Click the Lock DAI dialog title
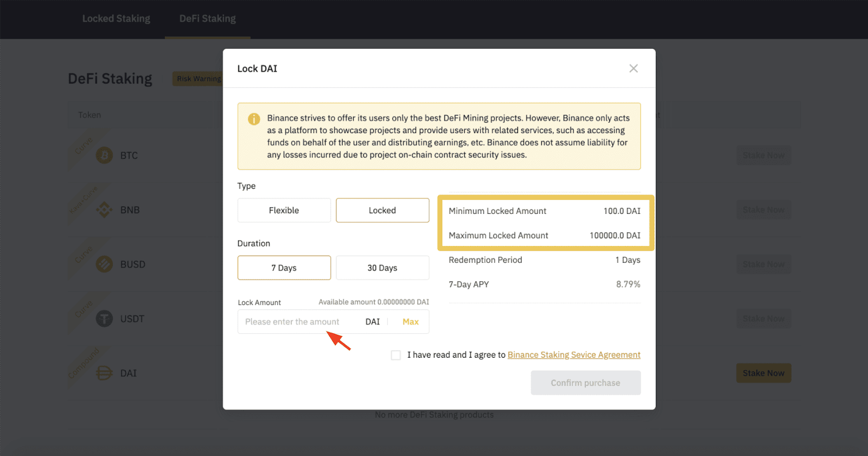868x456 pixels. tap(257, 68)
